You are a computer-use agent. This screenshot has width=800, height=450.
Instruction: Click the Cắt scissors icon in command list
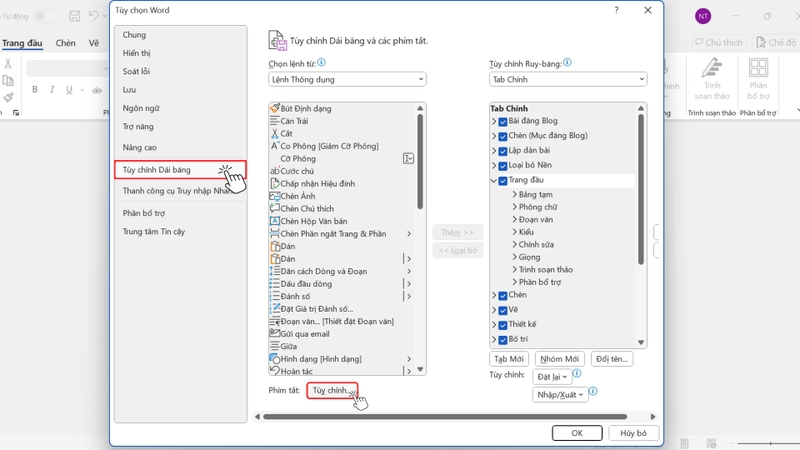coord(274,133)
